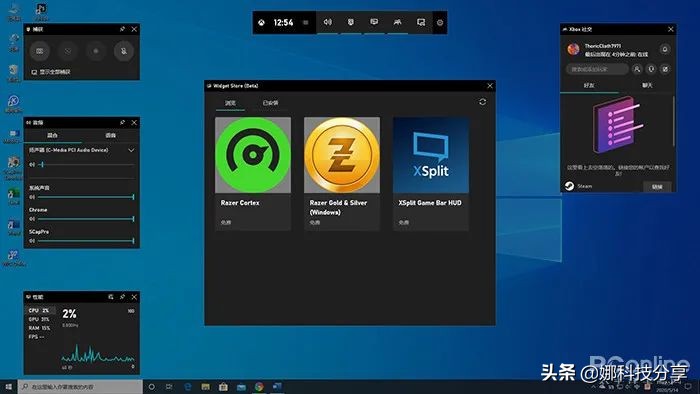This screenshot has width=700, height=394.
Task: Click the taskbar search box
Action: [x=80, y=387]
